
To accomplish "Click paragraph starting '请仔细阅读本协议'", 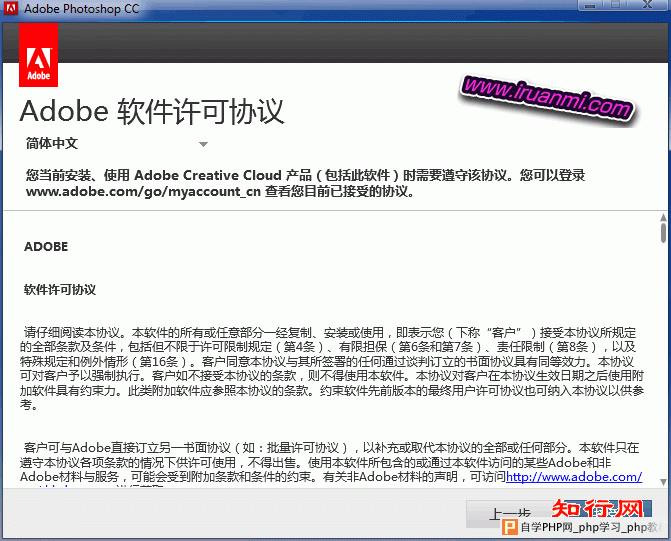I will [332, 369].
